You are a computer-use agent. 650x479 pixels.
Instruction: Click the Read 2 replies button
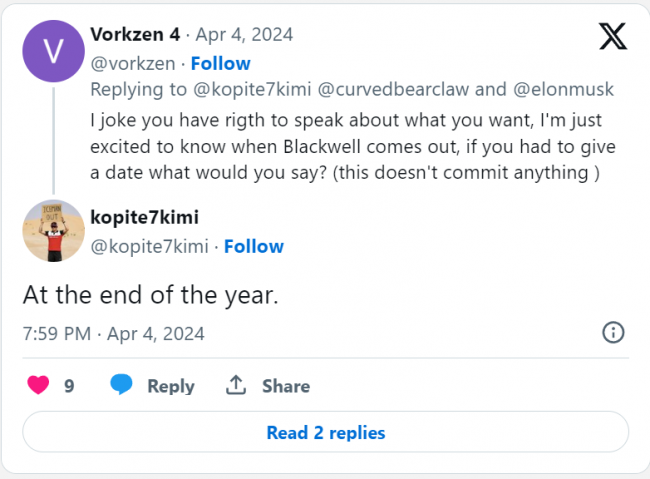click(325, 432)
